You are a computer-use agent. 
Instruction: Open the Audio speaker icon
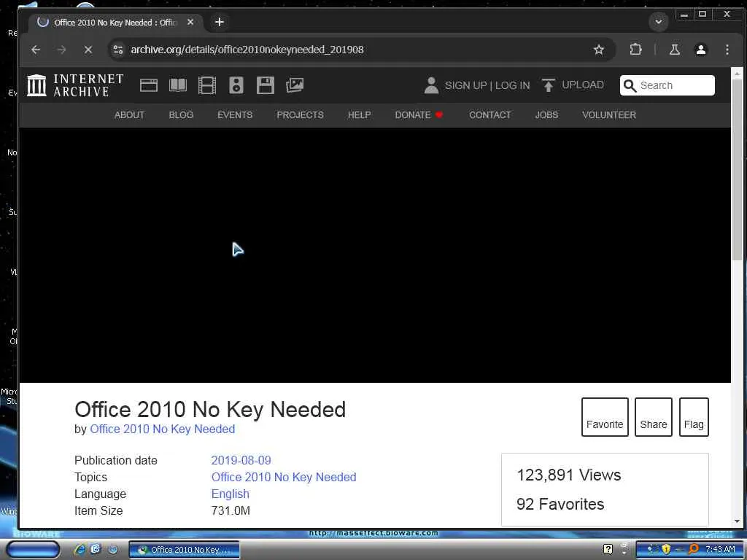[x=236, y=86]
